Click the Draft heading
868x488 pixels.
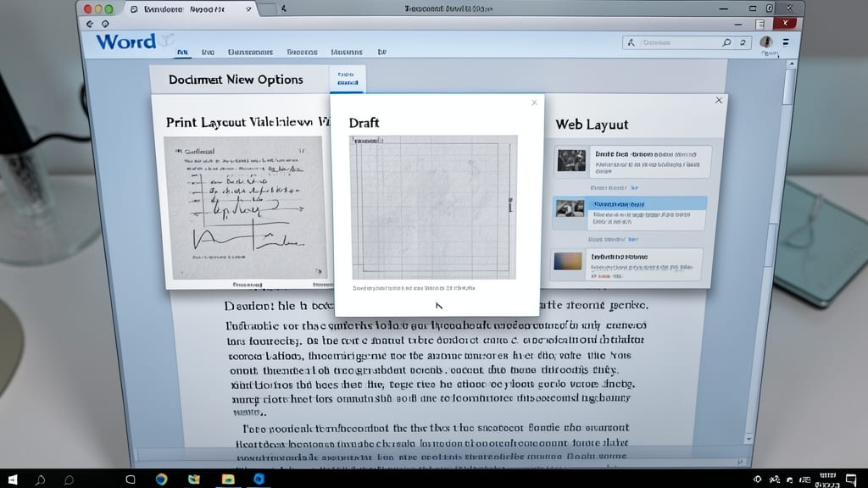(x=364, y=123)
